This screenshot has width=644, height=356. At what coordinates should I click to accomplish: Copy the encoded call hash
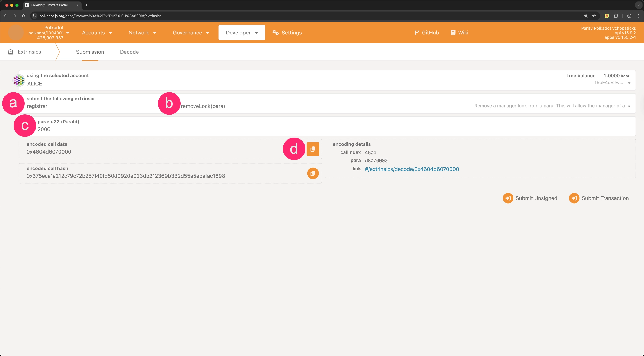click(313, 173)
